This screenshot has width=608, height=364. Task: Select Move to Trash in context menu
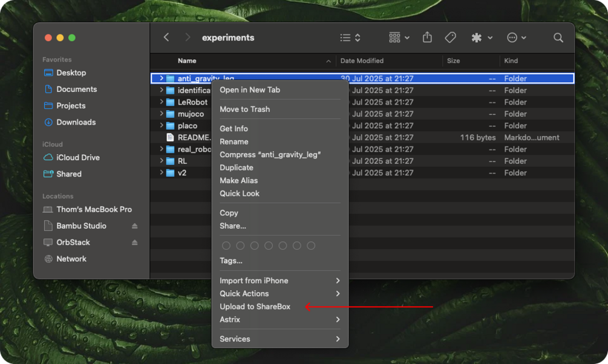[244, 109]
